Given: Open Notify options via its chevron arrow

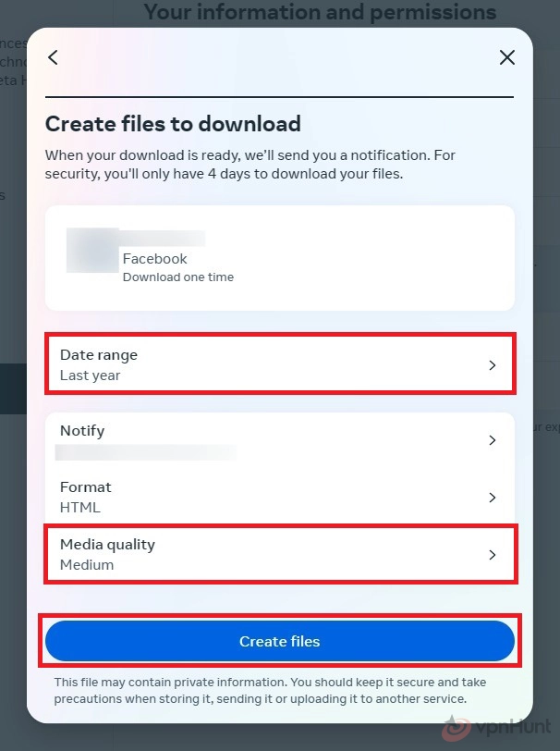Looking at the screenshot, I should [492, 440].
